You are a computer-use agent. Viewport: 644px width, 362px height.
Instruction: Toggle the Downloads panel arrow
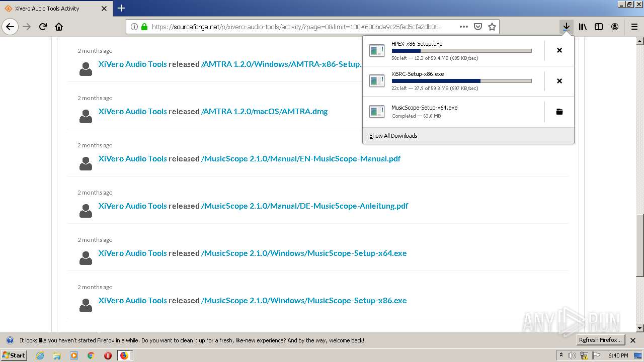pyautogui.click(x=567, y=27)
